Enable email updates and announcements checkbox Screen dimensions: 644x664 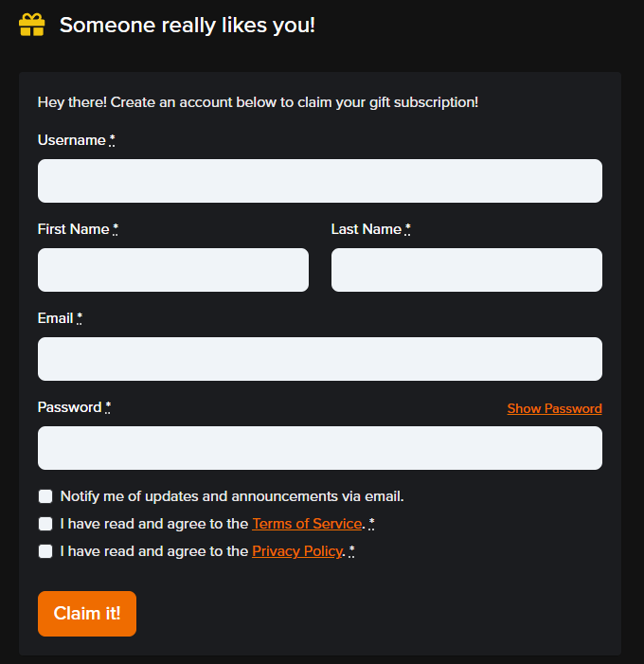coord(45,496)
